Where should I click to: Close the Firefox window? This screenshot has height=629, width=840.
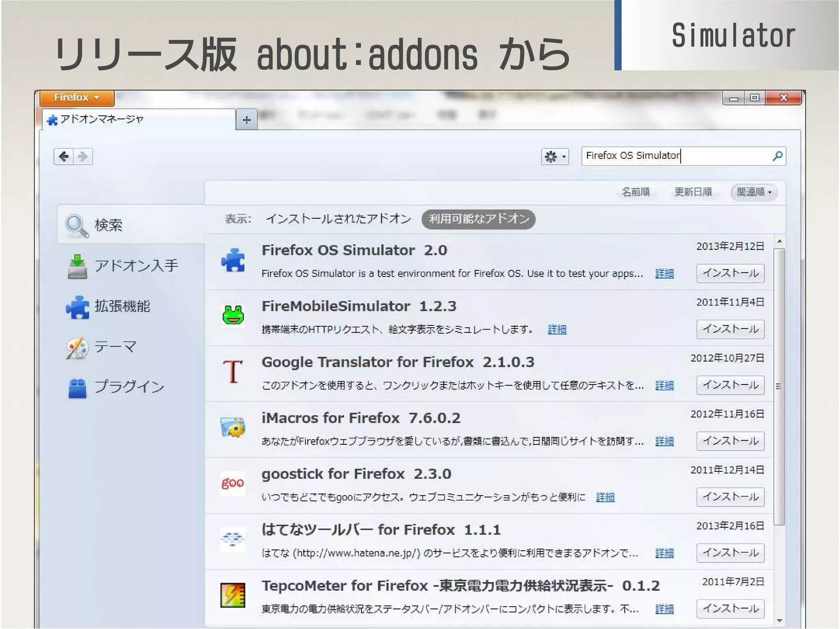tap(783, 98)
